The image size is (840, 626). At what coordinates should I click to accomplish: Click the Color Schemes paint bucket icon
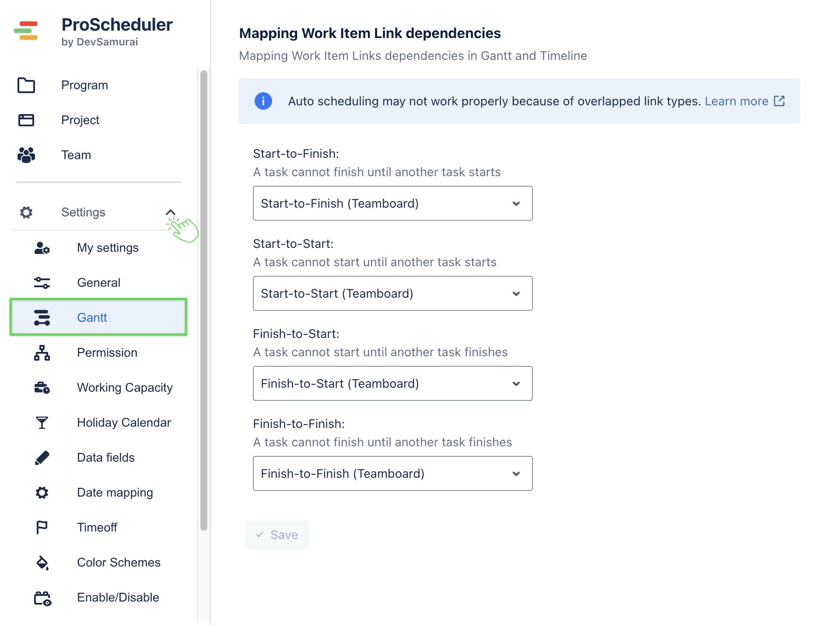click(42, 563)
